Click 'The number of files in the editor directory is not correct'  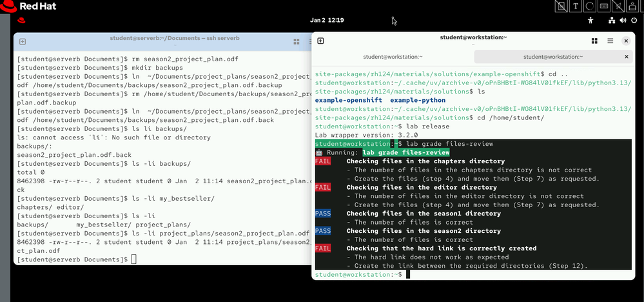coord(469,196)
